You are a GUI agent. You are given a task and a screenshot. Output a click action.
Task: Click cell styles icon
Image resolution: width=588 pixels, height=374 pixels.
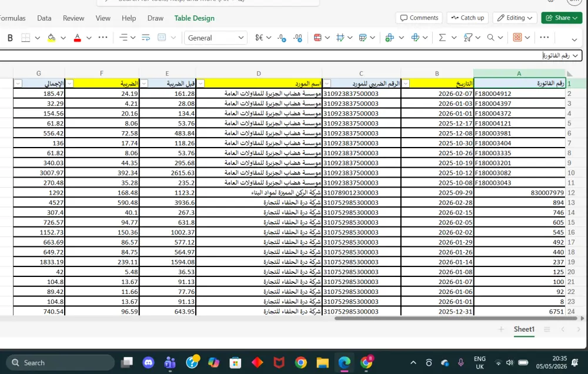pyautogui.click(x=340, y=38)
